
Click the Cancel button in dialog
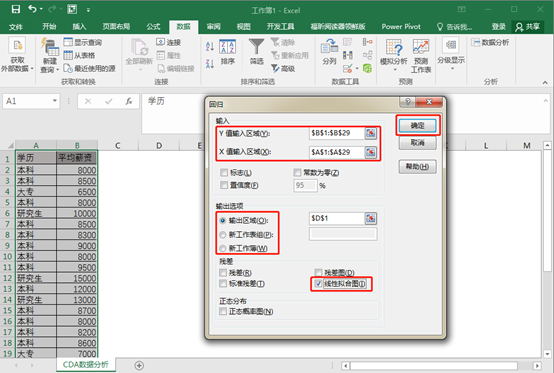coord(418,143)
